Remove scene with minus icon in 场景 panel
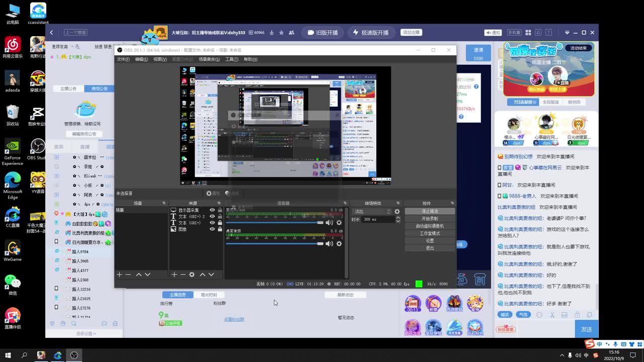This screenshot has height=362, width=644. (x=128, y=275)
